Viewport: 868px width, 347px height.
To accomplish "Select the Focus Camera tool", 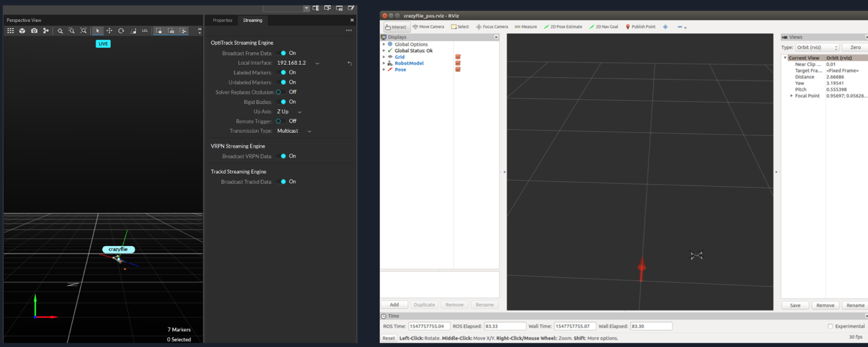I will (x=492, y=27).
